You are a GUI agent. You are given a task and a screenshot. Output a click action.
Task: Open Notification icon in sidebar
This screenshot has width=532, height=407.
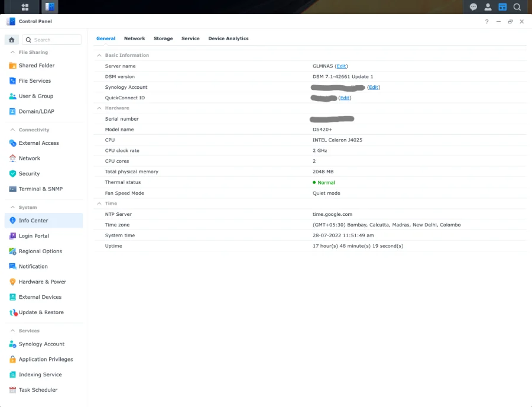coord(12,266)
